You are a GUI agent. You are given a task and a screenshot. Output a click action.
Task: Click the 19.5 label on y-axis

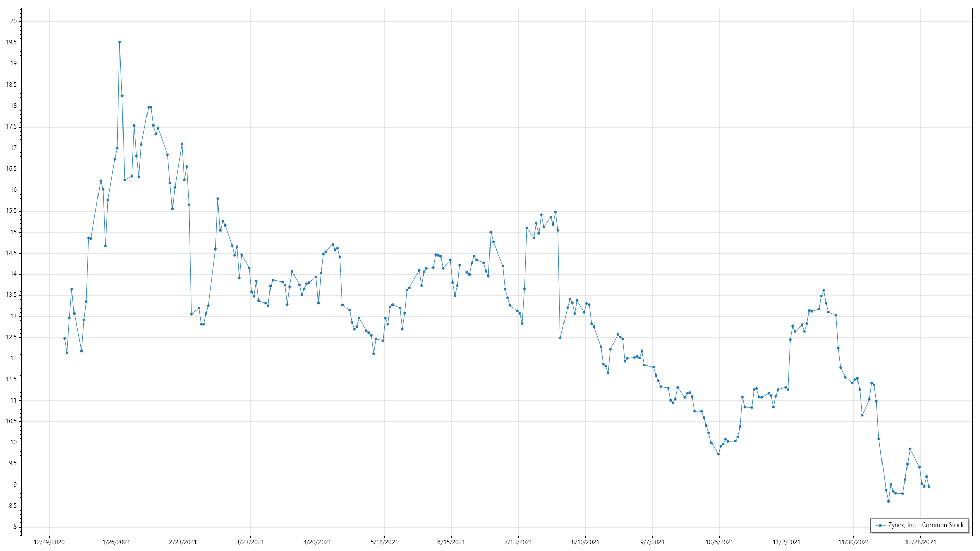(x=11, y=42)
